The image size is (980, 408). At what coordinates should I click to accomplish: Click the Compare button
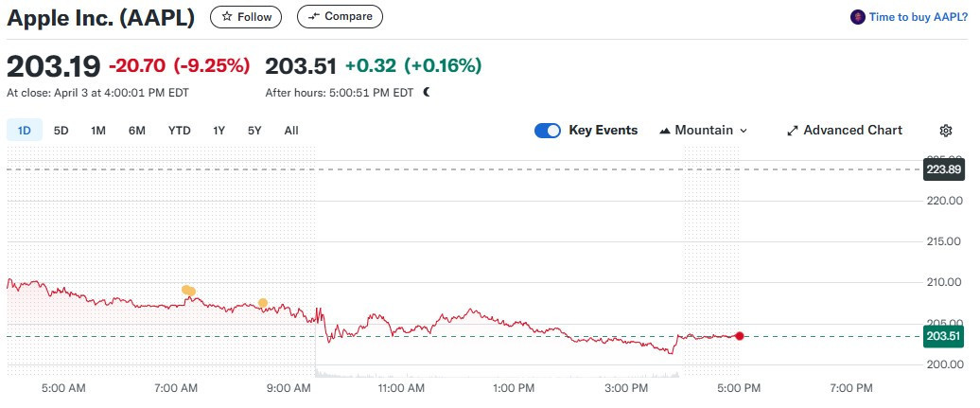(x=340, y=17)
